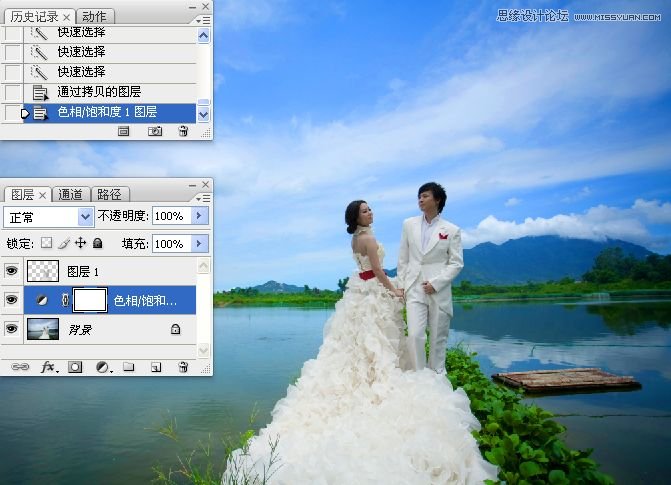671x485 pixels.
Task: Select the white layer mask thumbnail
Action: tap(90, 300)
